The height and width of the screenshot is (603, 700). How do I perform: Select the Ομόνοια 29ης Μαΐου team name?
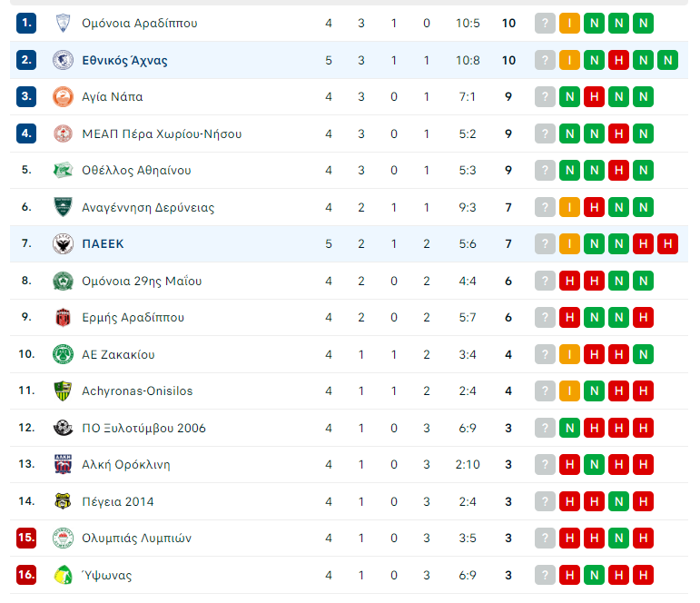[141, 281]
